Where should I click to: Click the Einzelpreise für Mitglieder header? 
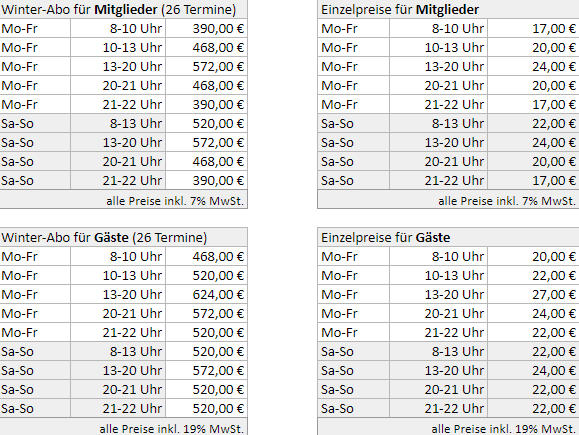tap(448, 9)
